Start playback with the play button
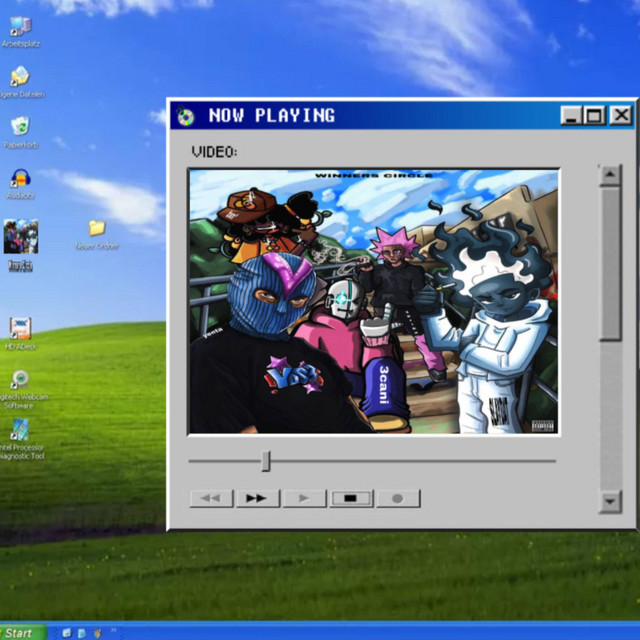 point(304,498)
